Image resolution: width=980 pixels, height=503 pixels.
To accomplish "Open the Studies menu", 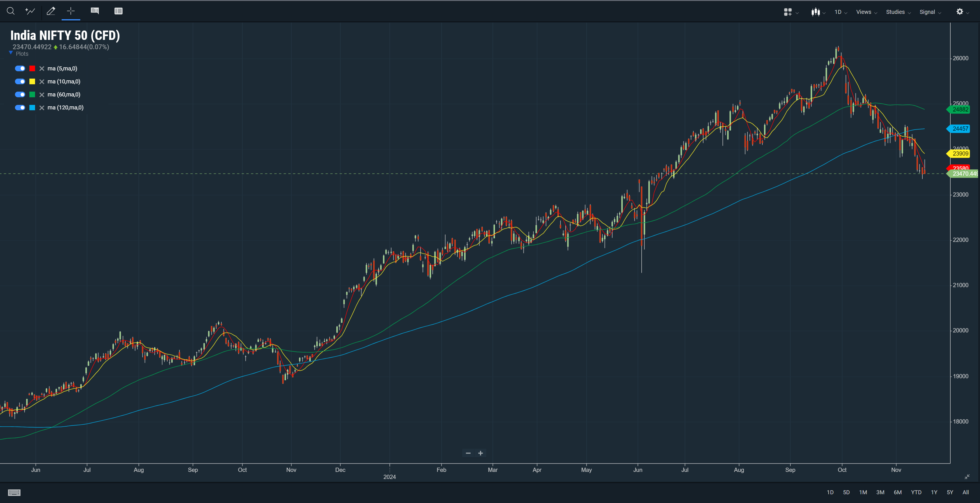I will pyautogui.click(x=898, y=12).
